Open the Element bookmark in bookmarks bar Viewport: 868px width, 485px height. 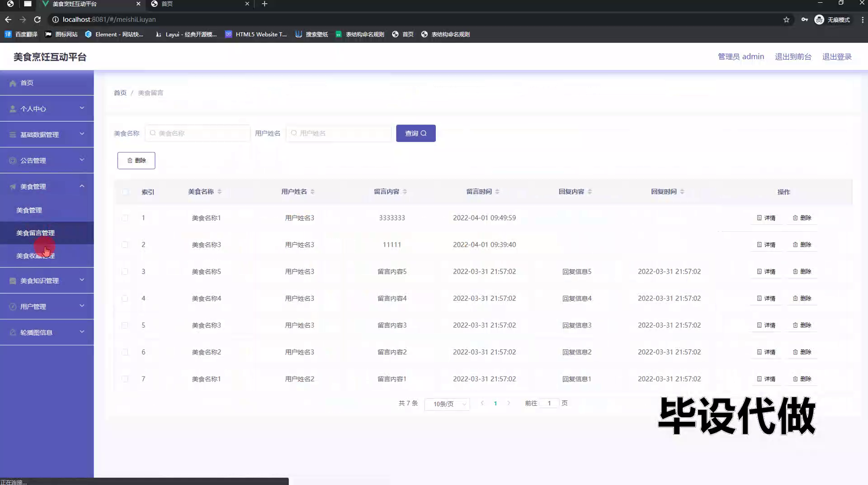114,34
